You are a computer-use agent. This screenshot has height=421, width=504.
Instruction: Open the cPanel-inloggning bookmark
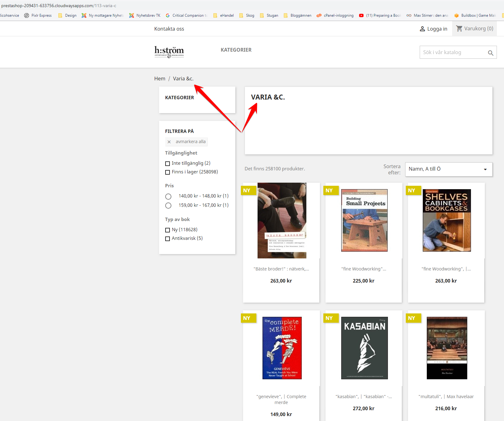pyautogui.click(x=335, y=15)
